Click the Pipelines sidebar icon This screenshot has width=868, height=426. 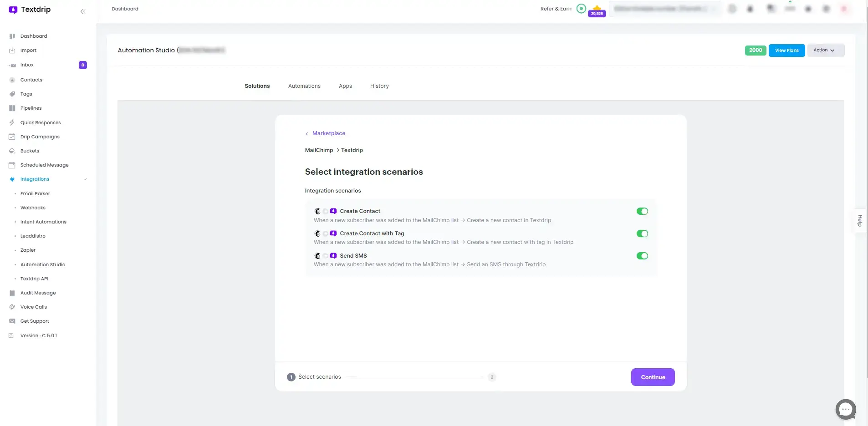[x=12, y=108]
